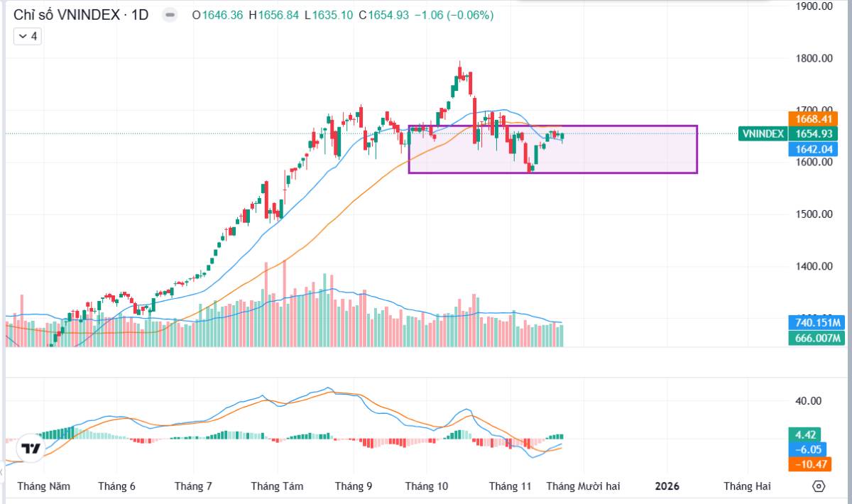Click Tháng Mười hai on the time axis
Viewport: 852px width, 504px height.
point(583,486)
